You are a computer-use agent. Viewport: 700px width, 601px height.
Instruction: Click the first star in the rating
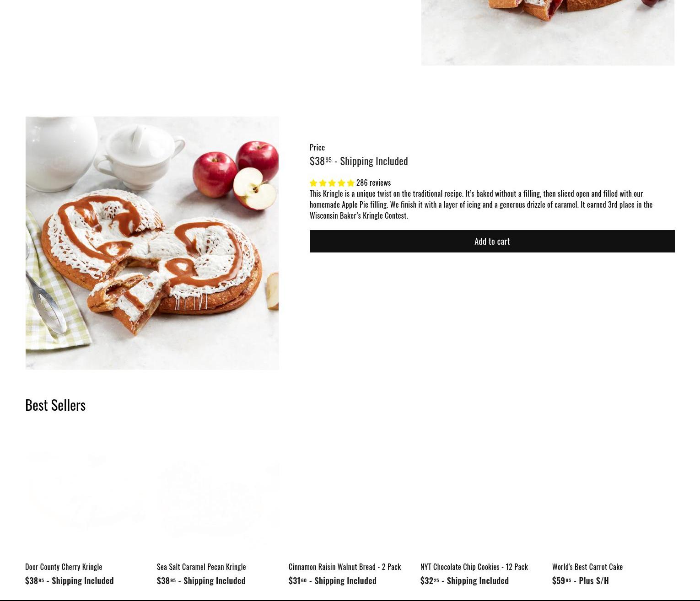pyautogui.click(x=313, y=183)
